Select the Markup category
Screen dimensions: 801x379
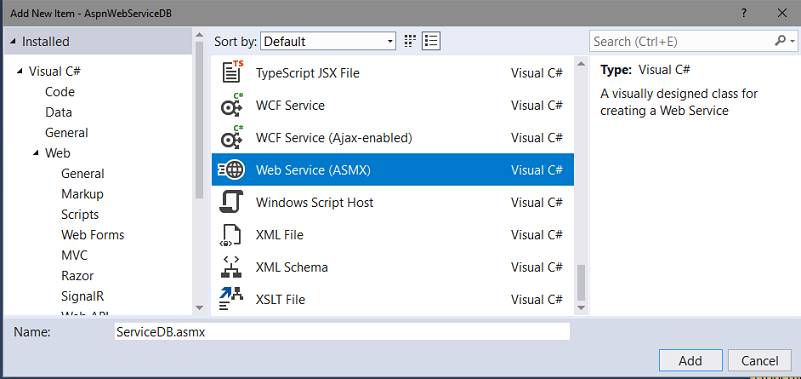(x=82, y=194)
